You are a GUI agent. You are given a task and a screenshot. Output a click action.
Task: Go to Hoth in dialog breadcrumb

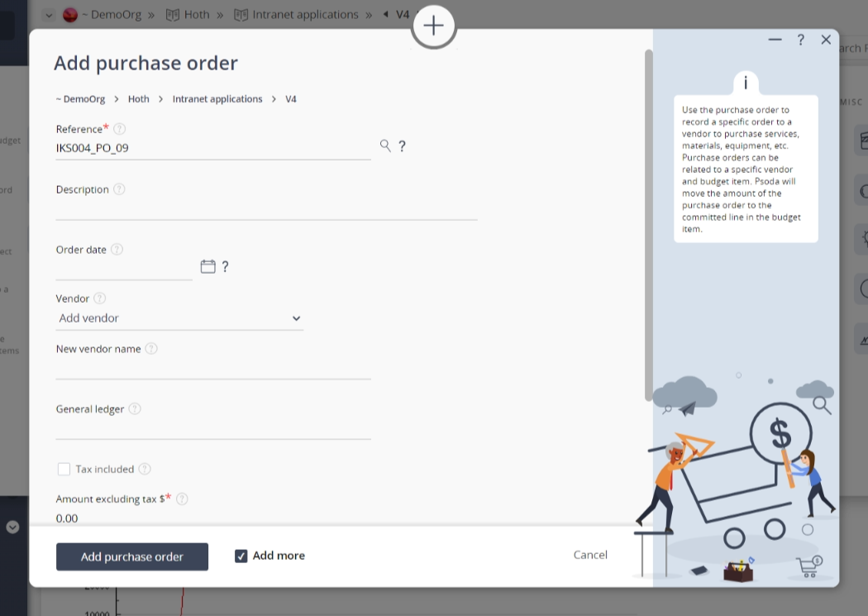coord(139,99)
